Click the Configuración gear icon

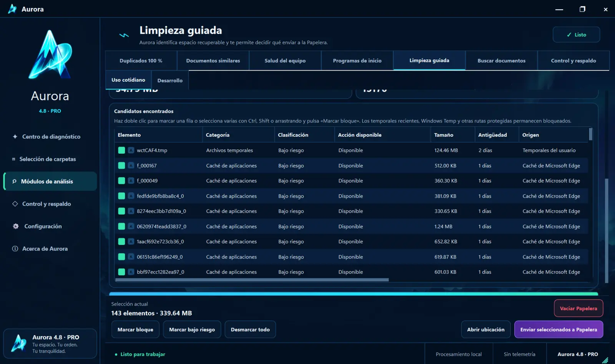[16, 226]
